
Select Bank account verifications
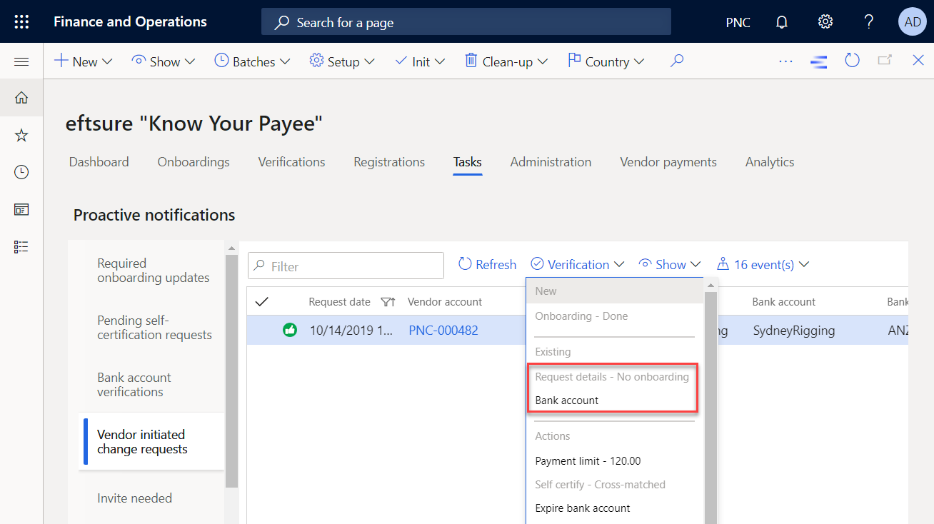pos(153,385)
